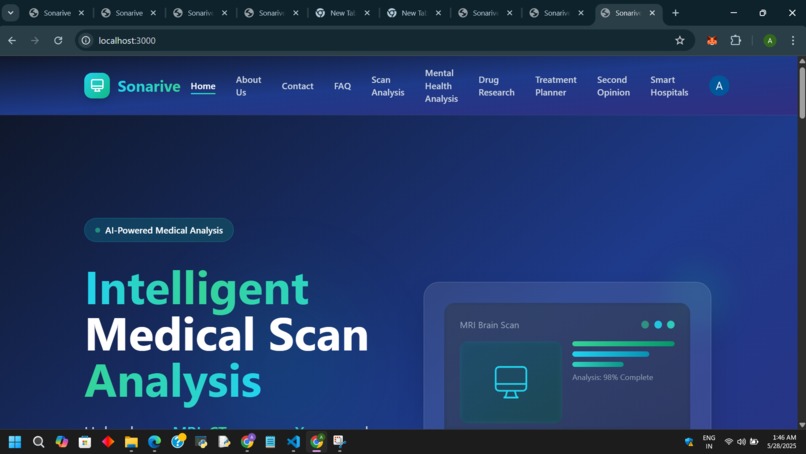Click the page vertical scrollbar thumb
This screenshot has height=454, width=806.
pyautogui.click(x=802, y=93)
